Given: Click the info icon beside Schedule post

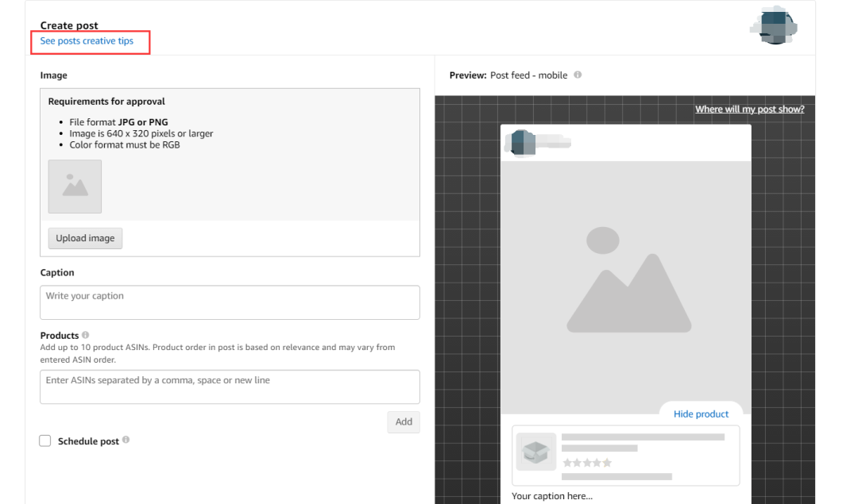Looking at the screenshot, I should point(126,440).
